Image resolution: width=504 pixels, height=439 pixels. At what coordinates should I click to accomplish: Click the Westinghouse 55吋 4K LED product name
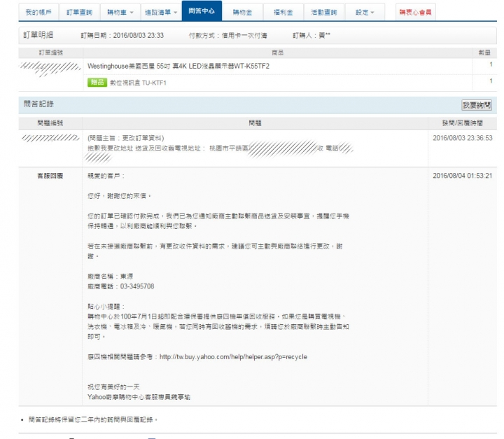(x=178, y=67)
